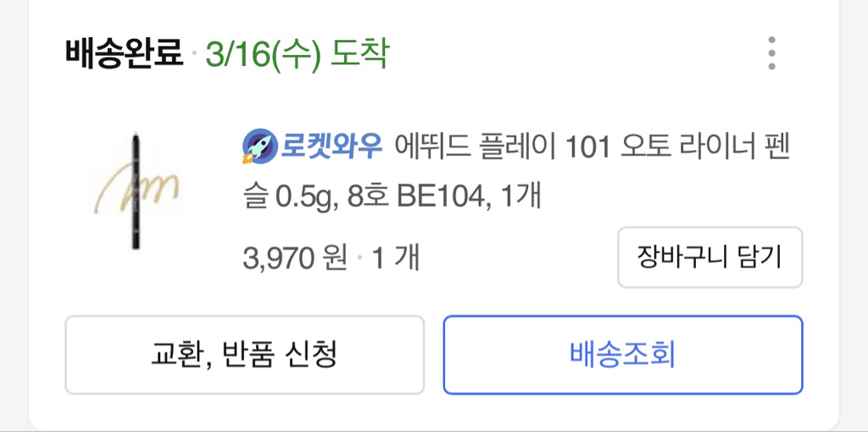Track shipment with 배송조회 button
The image size is (868, 432).
623,355
